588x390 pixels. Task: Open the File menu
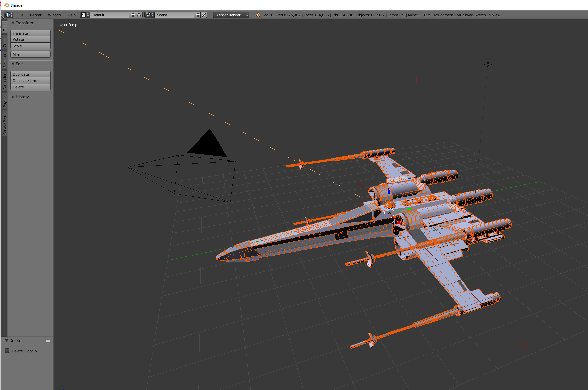point(20,15)
